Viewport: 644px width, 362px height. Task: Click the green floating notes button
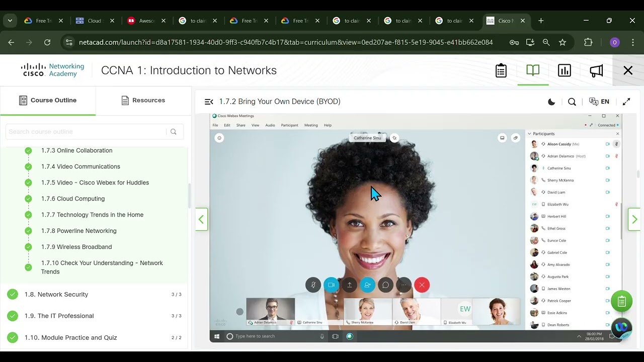coord(621,302)
